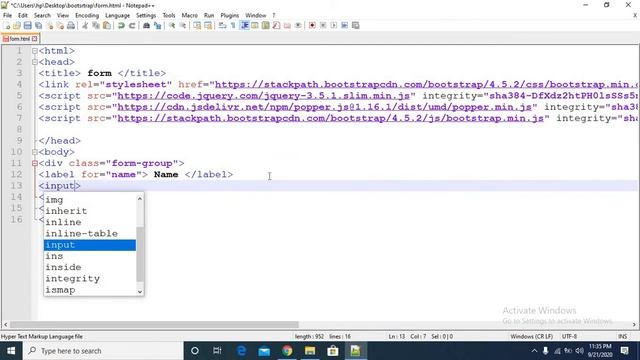This screenshot has width=640, height=360.
Task: Open the popper.min.js link on line 6
Action: tap(325, 107)
